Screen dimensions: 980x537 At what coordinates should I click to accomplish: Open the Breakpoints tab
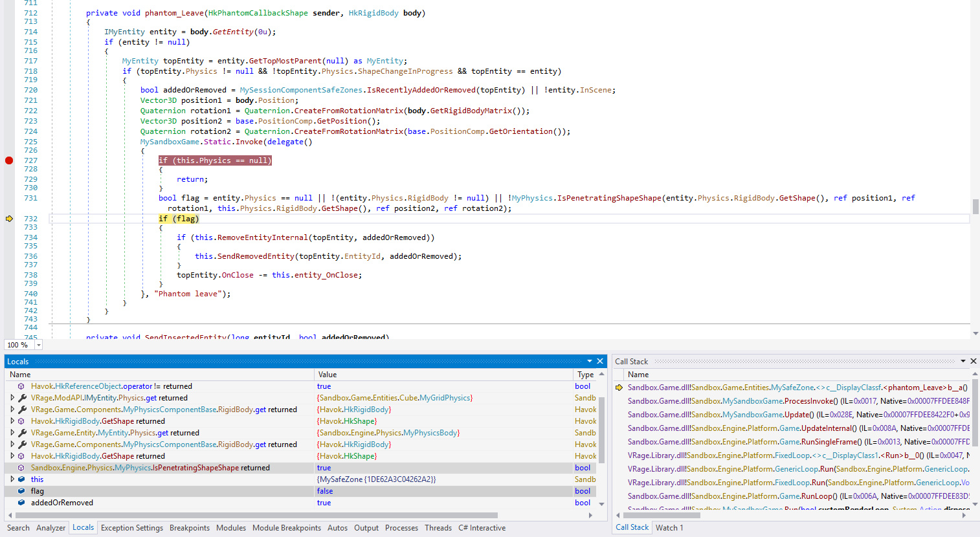point(189,528)
